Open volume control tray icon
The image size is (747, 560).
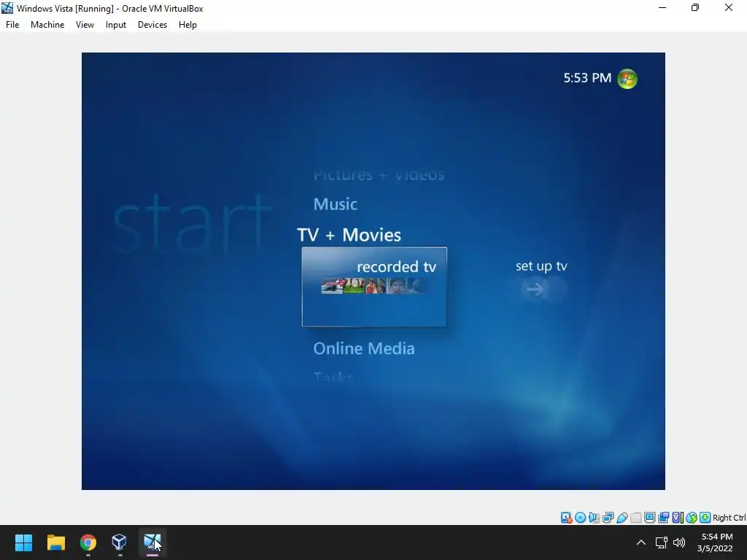(679, 542)
